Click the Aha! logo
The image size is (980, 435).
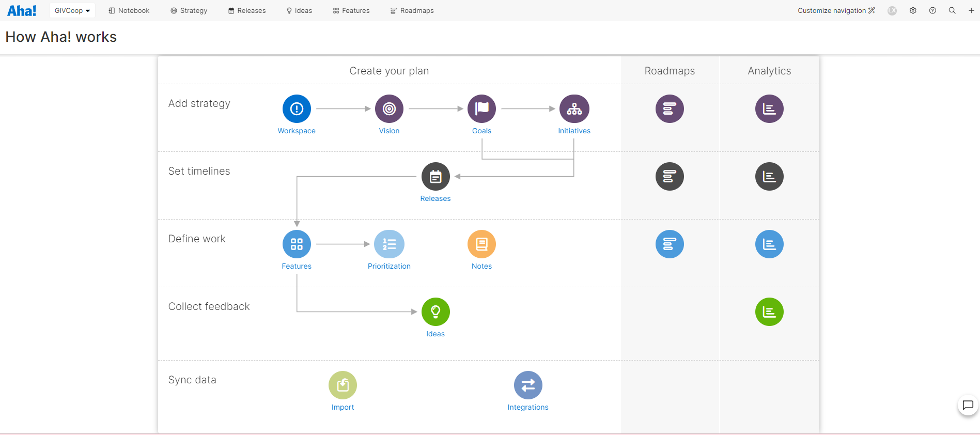pos(22,10)
